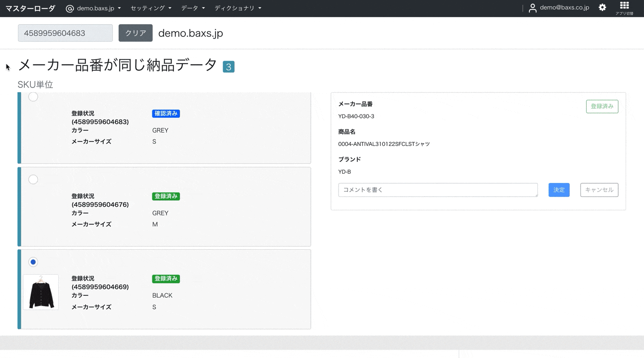
Task: Click the user profile icon beside demo@baxs.co.jp
Action: click(532, 8)
